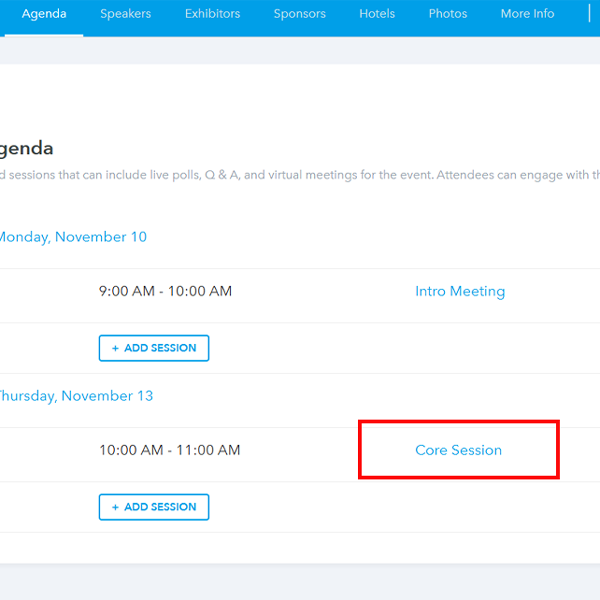Go to the Sponsors tab
This screenshot has width=600, height=600.
(x=300, y=14)
